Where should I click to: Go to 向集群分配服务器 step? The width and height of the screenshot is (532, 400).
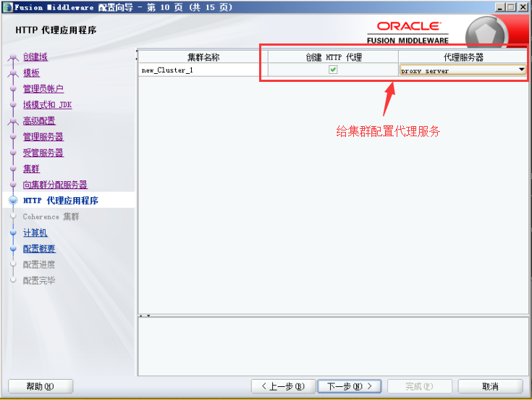pyautogui.click(x=55, y=185)
